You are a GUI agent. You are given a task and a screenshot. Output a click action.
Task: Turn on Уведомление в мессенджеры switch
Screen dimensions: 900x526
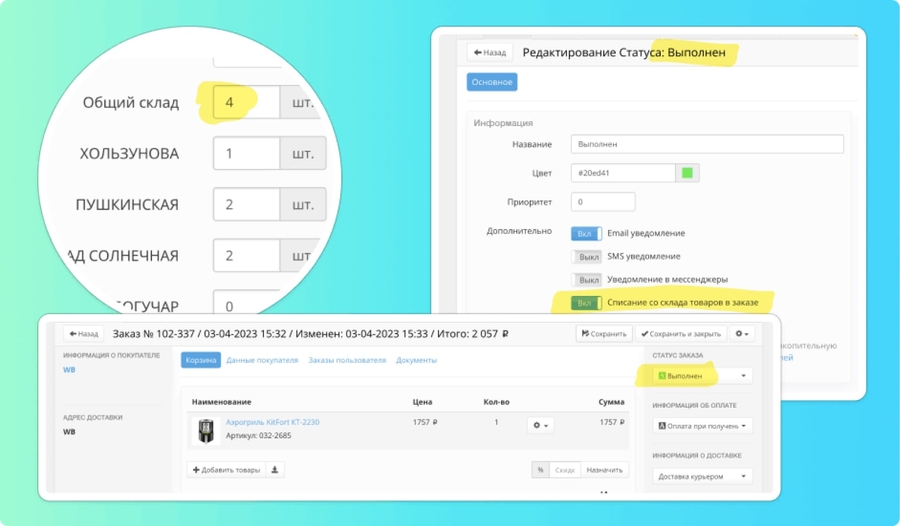(586, 279)
